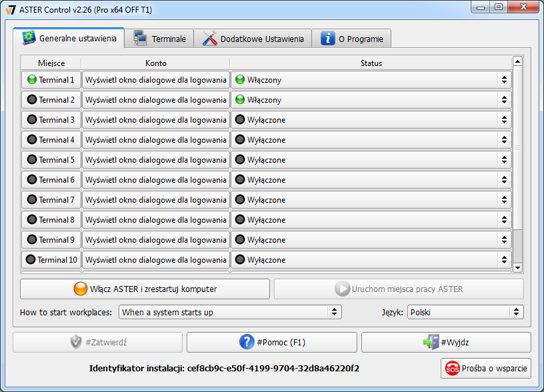Open the Status dropdown for Terminal 9
Image resolution: width=544 pixels, height=392 pixels.
pos(371,240)
